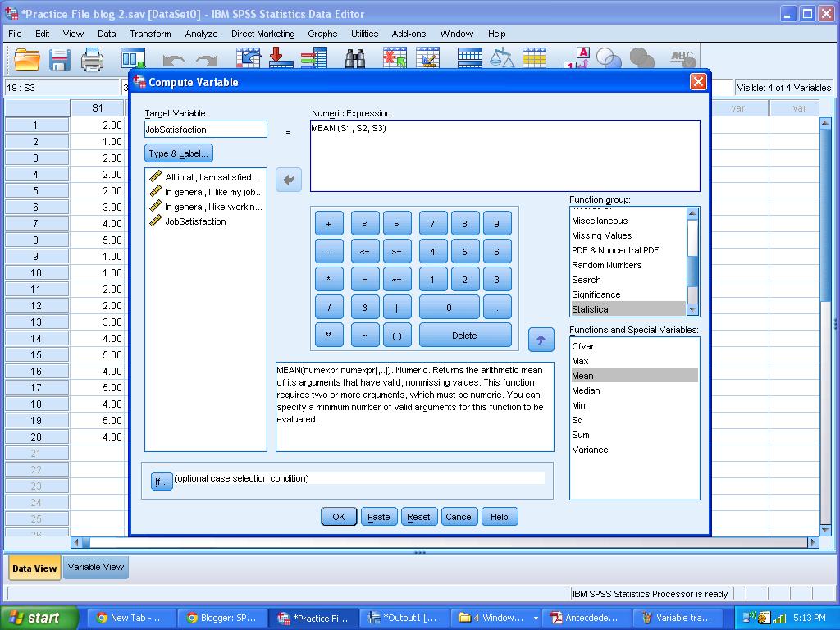The width and height of the screenshot is (840, 630).
Task: Switch to the Data View tab
Action: point(34,568)
